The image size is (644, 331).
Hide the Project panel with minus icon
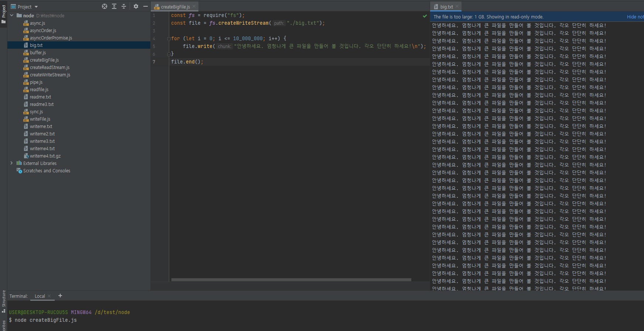point(146,6)
